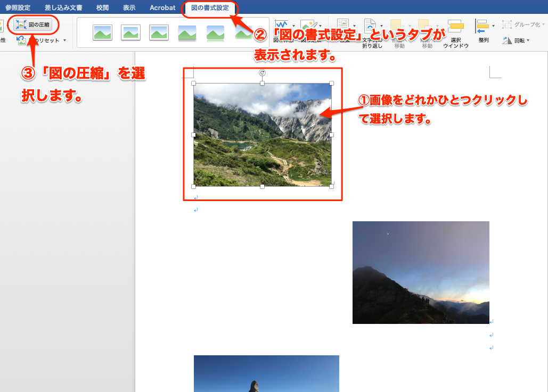The image size is (548, 392).
Task: Apply the second picture style thumbnail
Action: click(130, 32)
